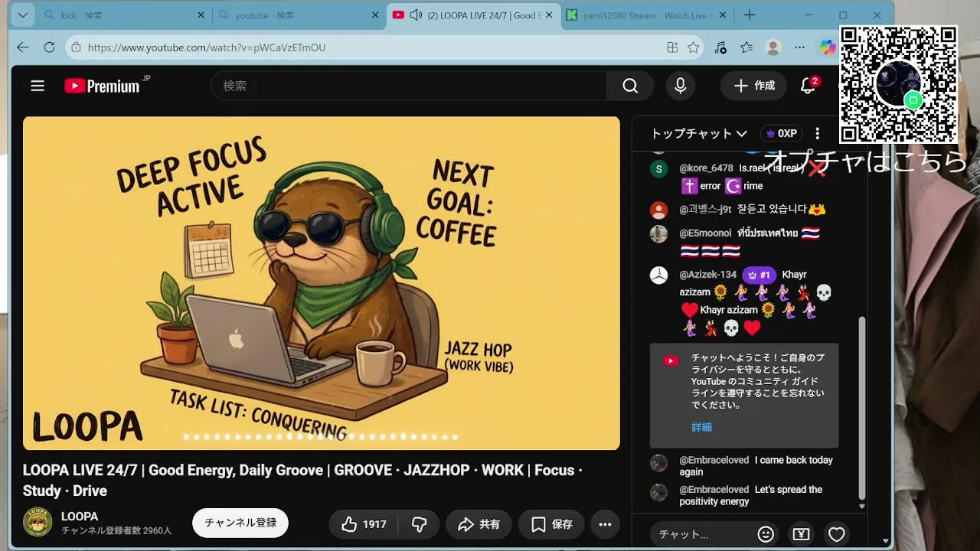Click the chat panel scrollbar
980x551 pixels.
[862, 406]
